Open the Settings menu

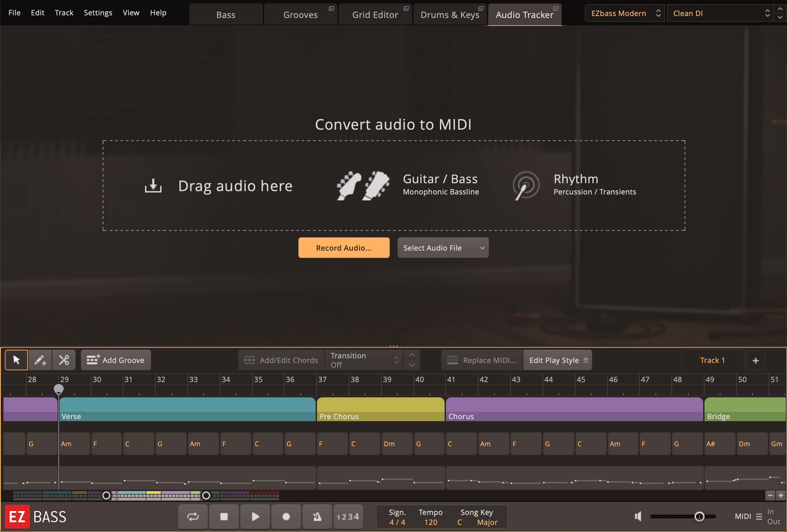pyautogui.click(x=98, y=13)
